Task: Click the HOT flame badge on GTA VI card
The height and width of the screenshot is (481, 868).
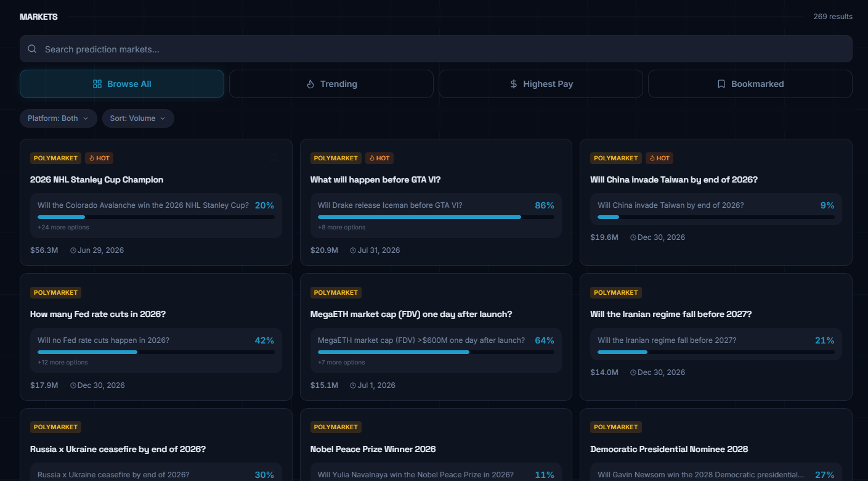Action: (379, 158)
